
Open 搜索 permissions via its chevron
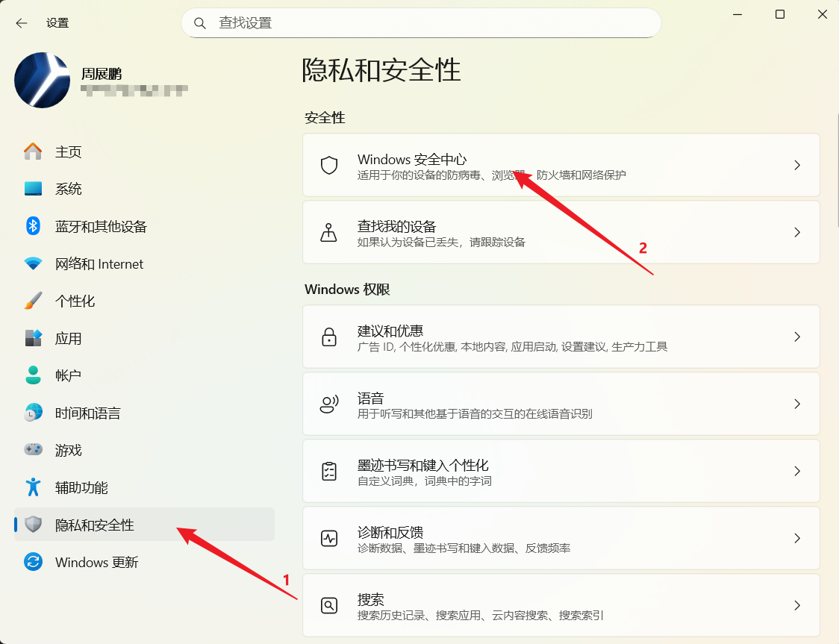click(x=797, y=605)
